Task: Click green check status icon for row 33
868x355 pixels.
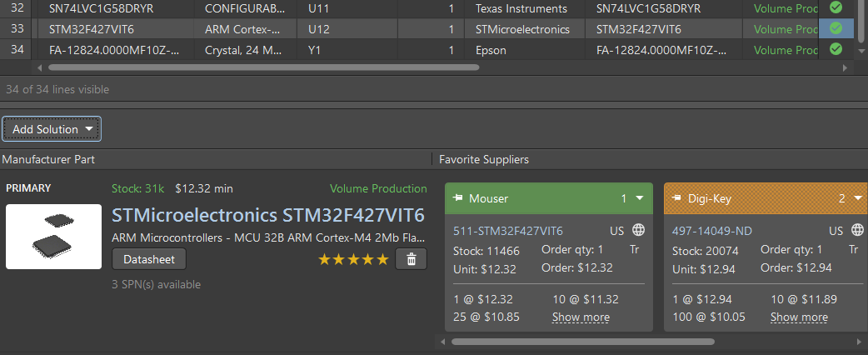Action: (836, 29)
